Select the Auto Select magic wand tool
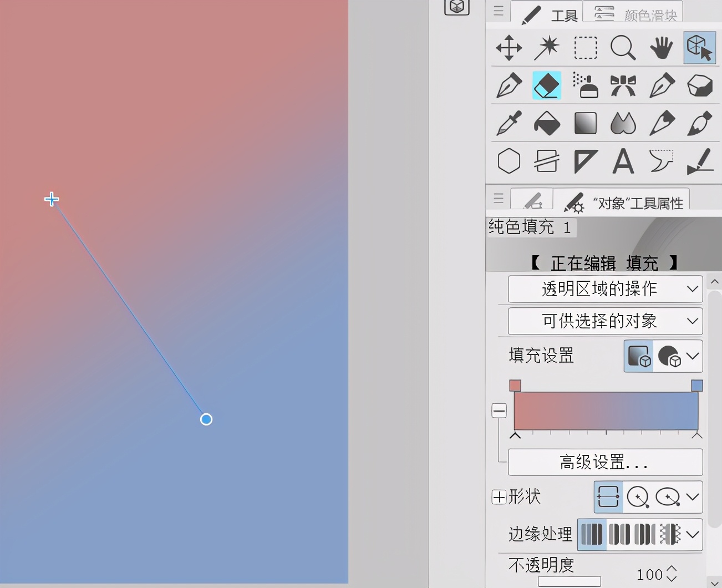The height and width of the screenshot is (588, 722). [x=547, y=48]
